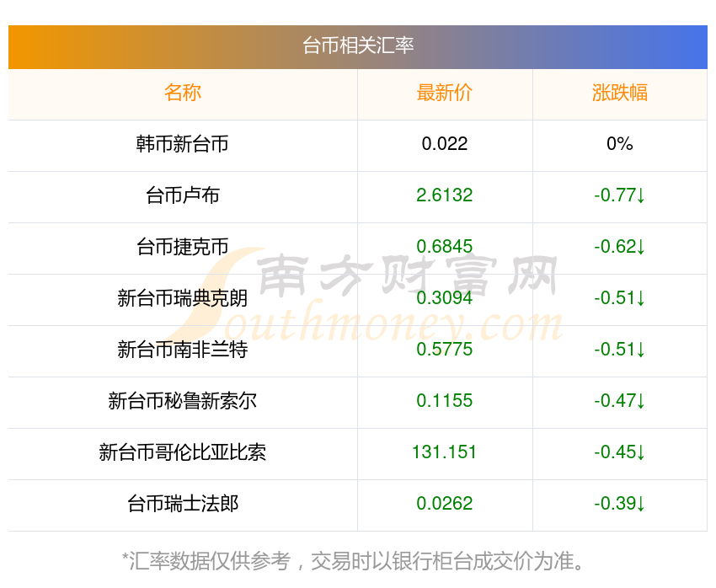Select the 台币瑞士法郎 row name
Image resolution: width=716 pixels, height=588 pixels.
coord(183,504)
